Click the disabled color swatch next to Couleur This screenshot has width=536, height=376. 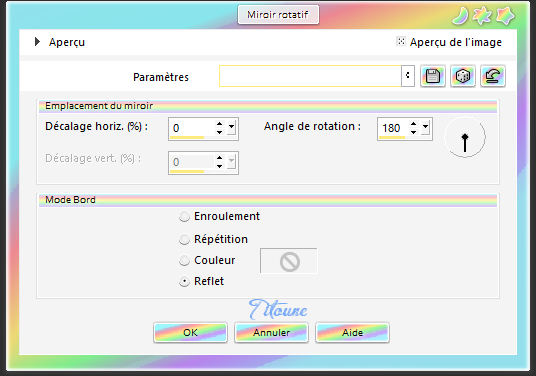289,261
